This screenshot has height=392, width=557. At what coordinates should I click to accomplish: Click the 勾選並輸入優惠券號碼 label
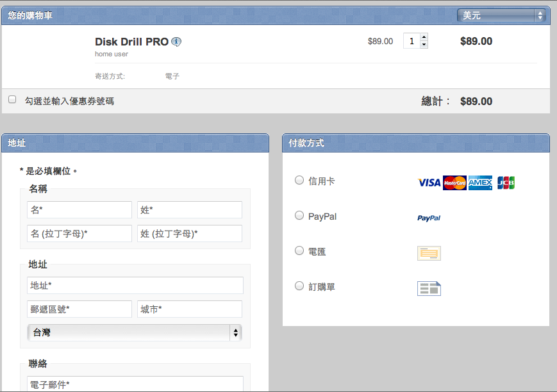pos(69,101)
